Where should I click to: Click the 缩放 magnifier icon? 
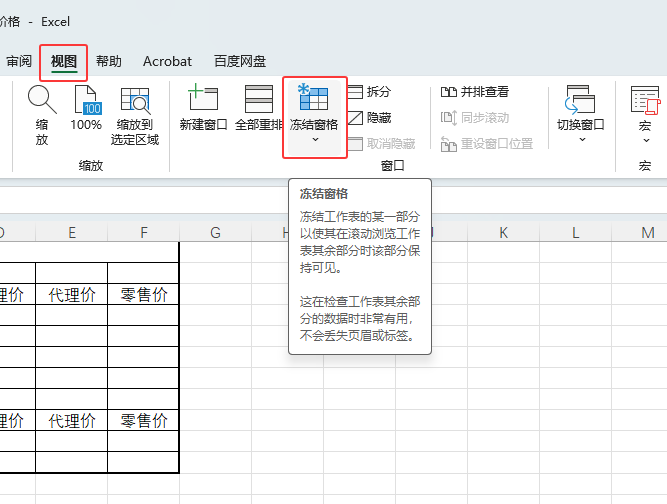pos(42,99)
